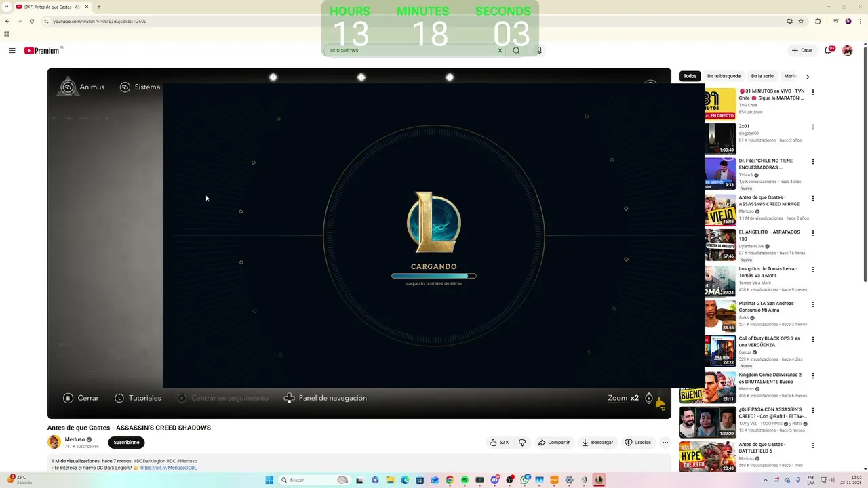Open the YouTube account avatar menu

(x=847, y=50)
